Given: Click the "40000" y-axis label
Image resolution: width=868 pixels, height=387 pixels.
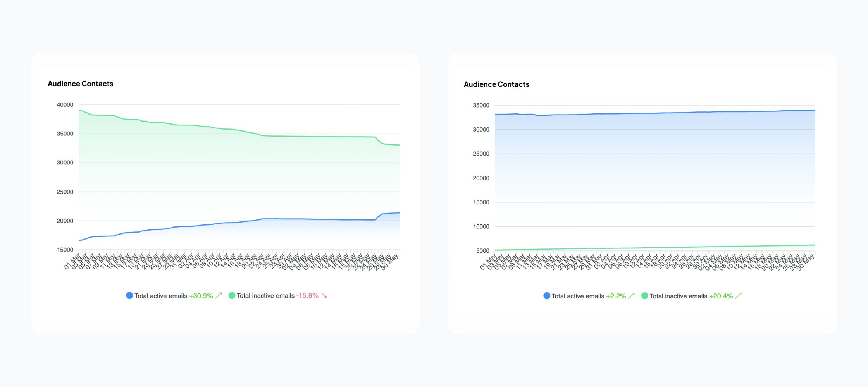Looking at the screenshot, I should point(65,105).
